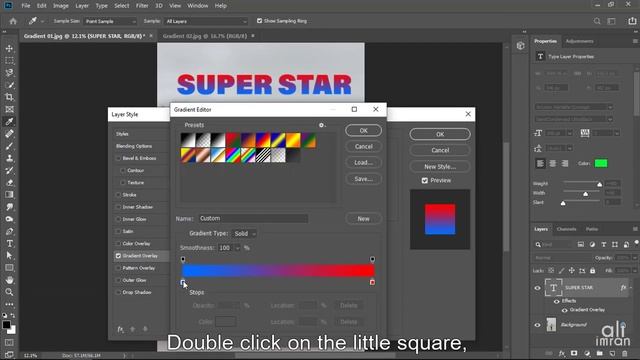640x360 pixels.
Task: Select the red right color stop
Action: [x=372, y=282]
